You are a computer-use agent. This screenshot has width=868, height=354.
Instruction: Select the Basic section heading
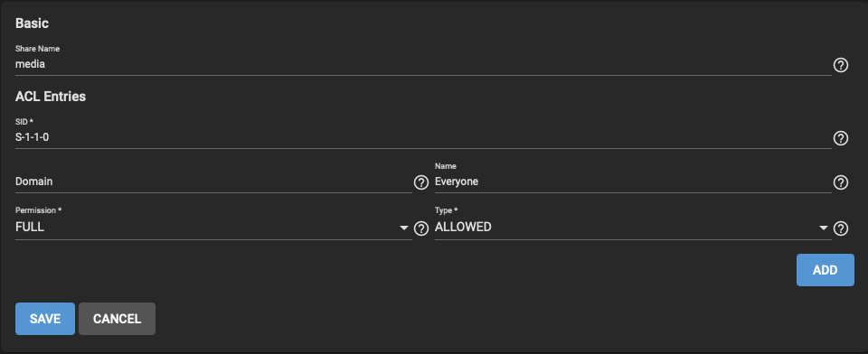(33, 23)
